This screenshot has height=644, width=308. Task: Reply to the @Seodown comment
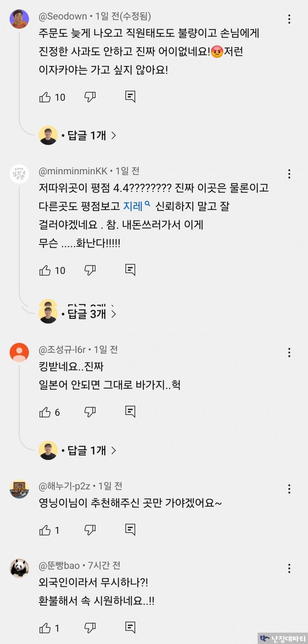click(130, 96)
